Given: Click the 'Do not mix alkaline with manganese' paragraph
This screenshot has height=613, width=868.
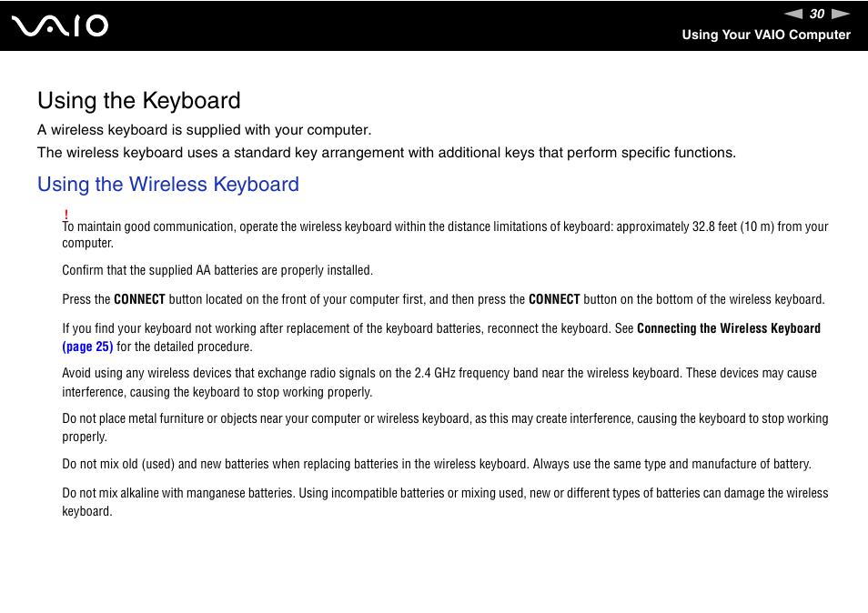Looking at the screenshot, I should click(x=445, y=502).
